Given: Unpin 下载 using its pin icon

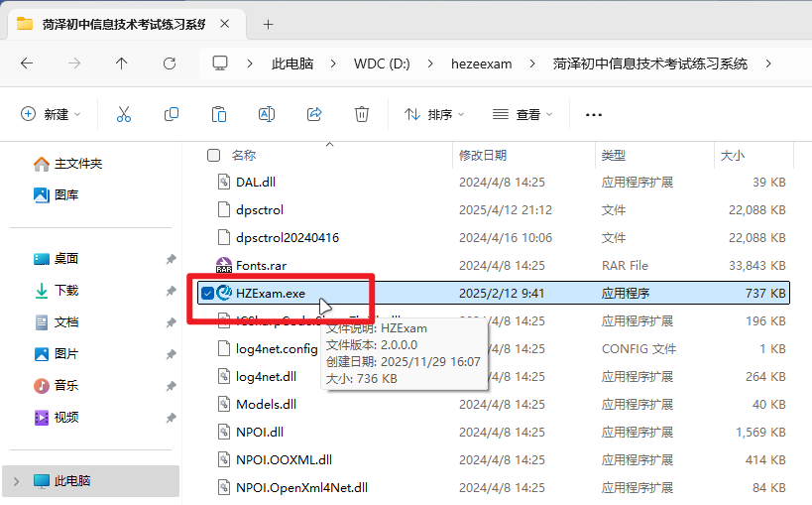Looking at the screenshot, I should 171,291.
